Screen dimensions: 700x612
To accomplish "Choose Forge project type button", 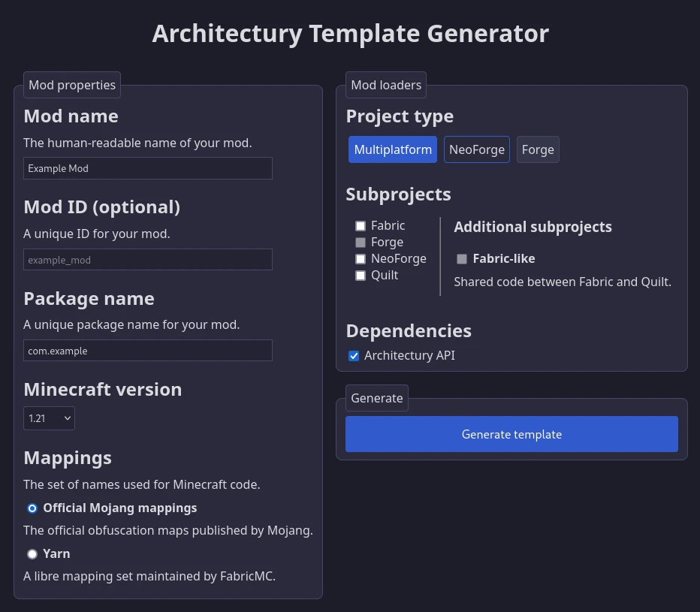I will (538, 149).
